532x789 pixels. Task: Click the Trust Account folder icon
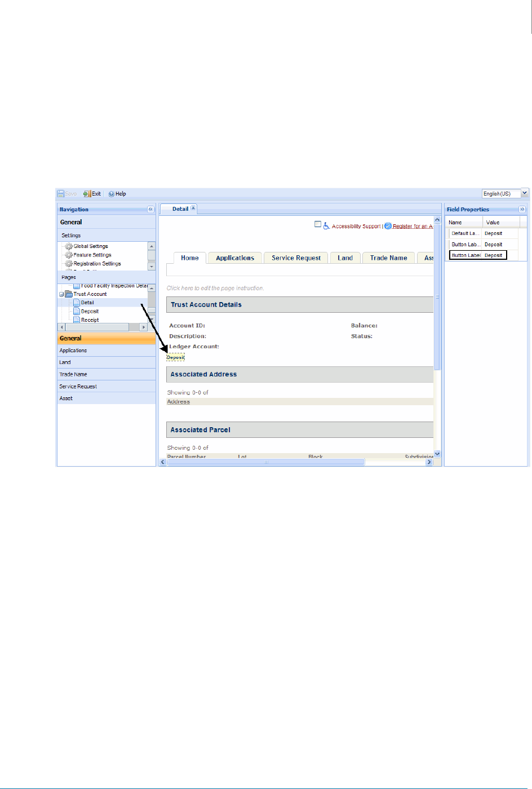(69, 294)
